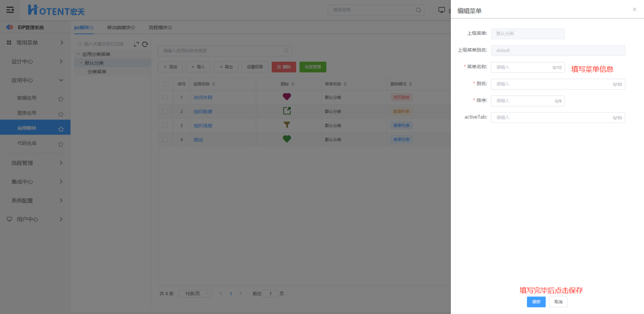
Task: Check the row checkbox for 访问外网
Action: click(165, 98)
